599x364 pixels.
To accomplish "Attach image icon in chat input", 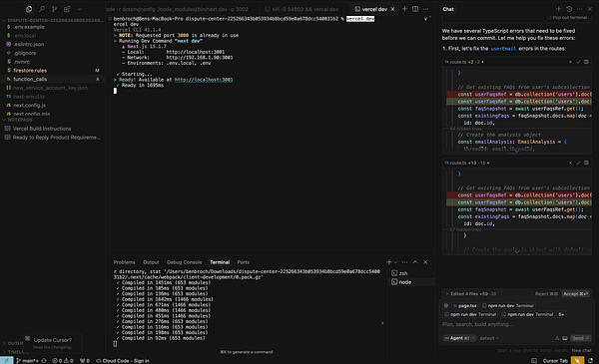I will [565, 338].
